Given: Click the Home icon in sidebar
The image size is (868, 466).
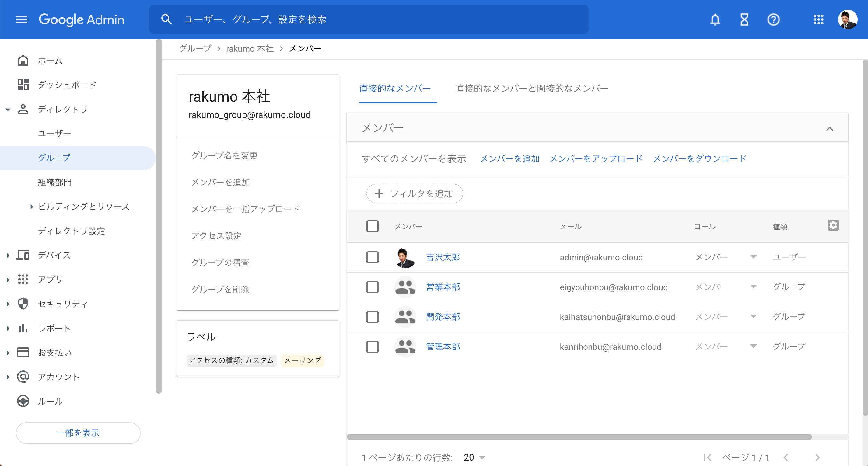Looking at the screenshot, I should pos(23,60).
